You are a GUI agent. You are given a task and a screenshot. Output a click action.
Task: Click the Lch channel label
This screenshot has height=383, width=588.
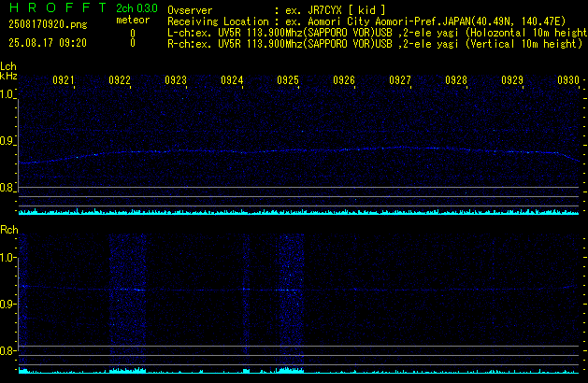coord(8,66)
